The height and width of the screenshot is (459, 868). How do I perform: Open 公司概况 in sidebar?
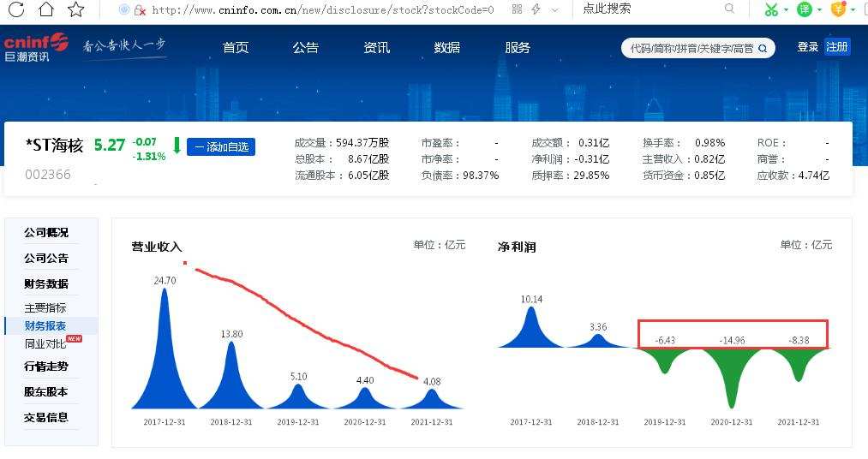click(46, 233)
